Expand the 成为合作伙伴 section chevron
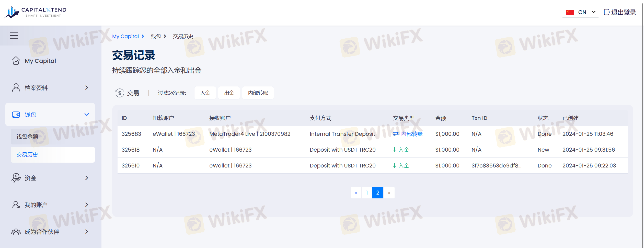The width and height of the screenshot is (644, 248). click(x=87, y=232)
